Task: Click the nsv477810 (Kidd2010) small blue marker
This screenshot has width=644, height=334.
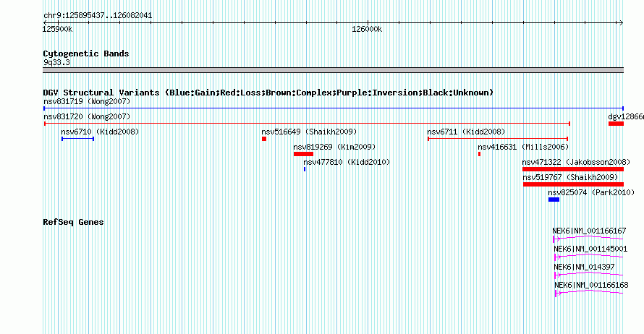Action: (305, 169)
